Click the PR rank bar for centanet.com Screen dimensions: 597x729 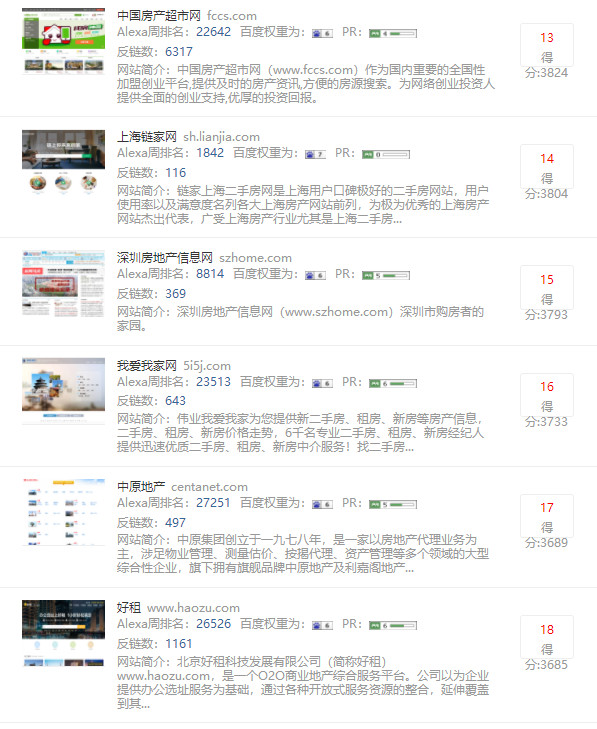[x=393, y=504]
